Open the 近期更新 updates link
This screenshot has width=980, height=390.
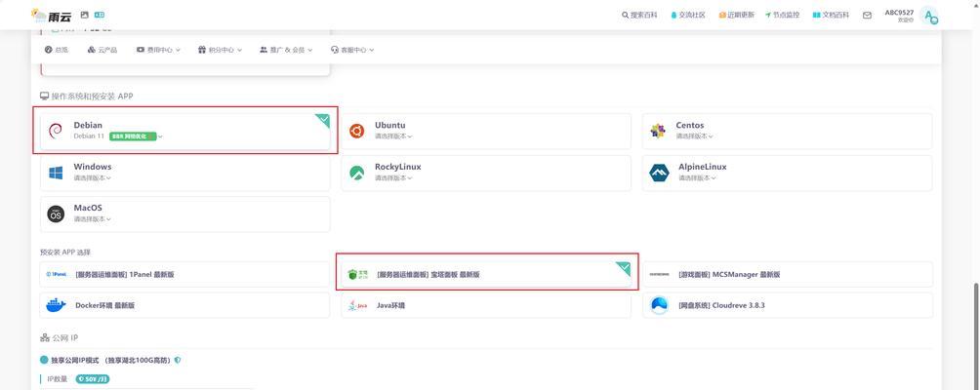[x=736, y=15]
